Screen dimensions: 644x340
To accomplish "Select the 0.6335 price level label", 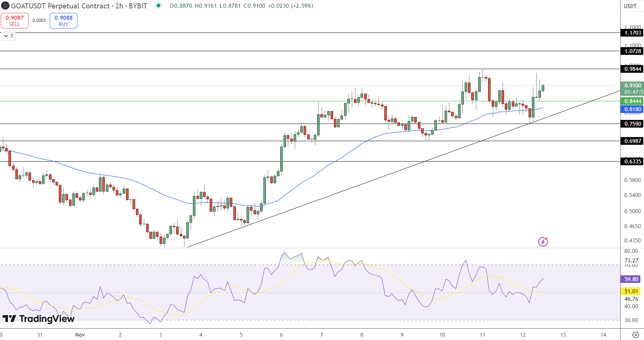I will 633,162.
